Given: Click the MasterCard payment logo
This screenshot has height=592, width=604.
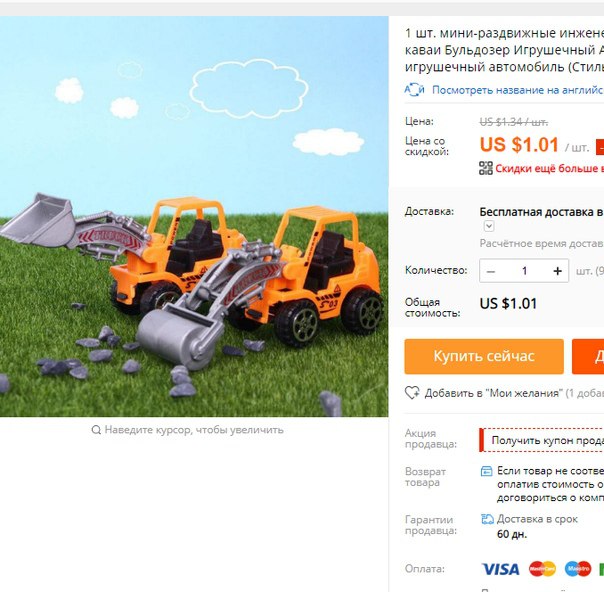Looking at the screenshot, I should point(542,569).
